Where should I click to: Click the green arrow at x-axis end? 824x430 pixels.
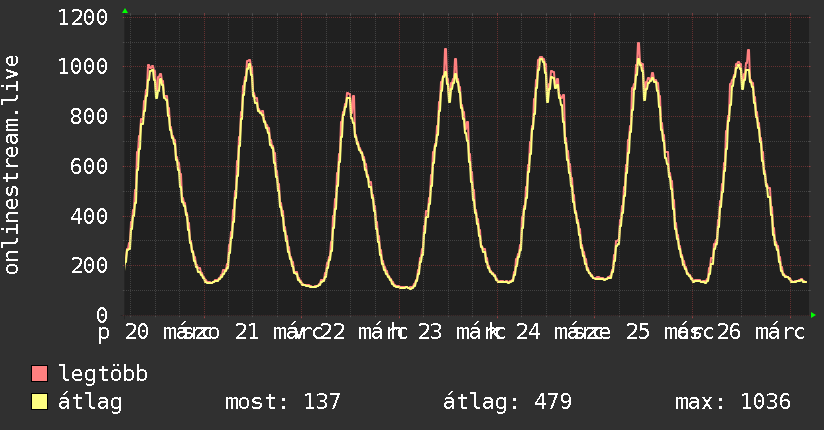click(813, 315)
